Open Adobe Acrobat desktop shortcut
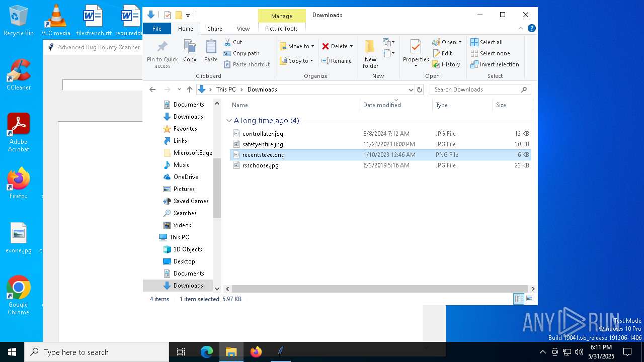 coord(19,133)
